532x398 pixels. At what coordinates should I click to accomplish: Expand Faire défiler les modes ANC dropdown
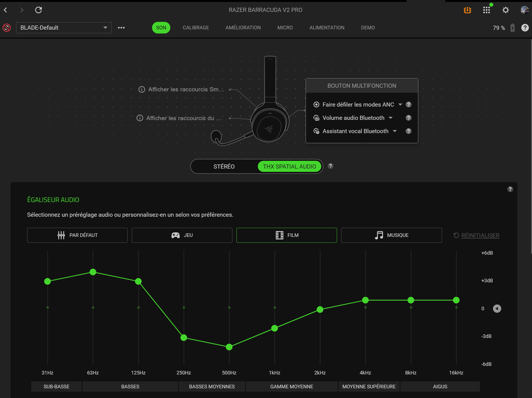pos(400,105)
